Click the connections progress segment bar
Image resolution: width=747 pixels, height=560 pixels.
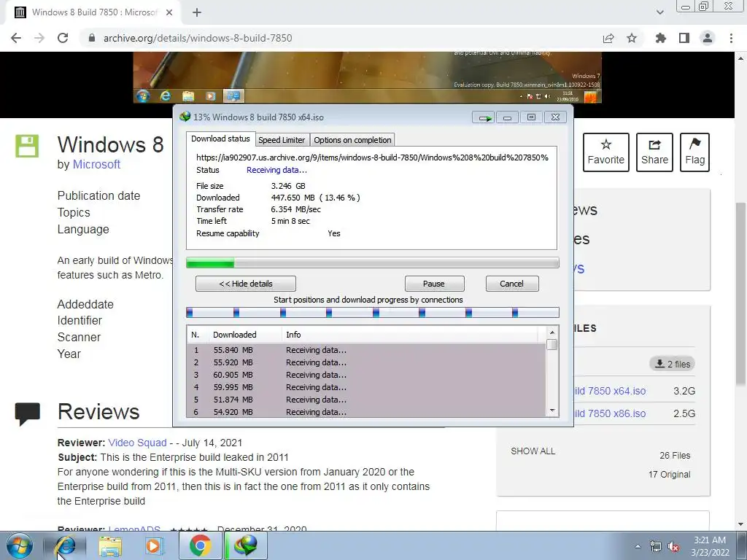[373, 313]
